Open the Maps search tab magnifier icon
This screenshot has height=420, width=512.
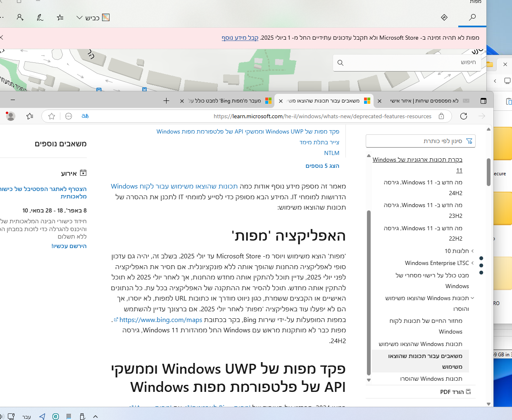472,17
